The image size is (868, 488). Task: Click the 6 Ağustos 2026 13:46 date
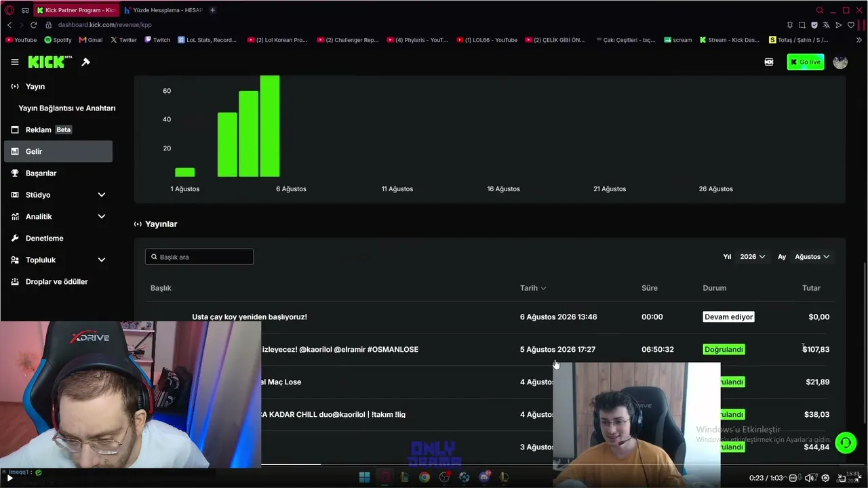558,317
